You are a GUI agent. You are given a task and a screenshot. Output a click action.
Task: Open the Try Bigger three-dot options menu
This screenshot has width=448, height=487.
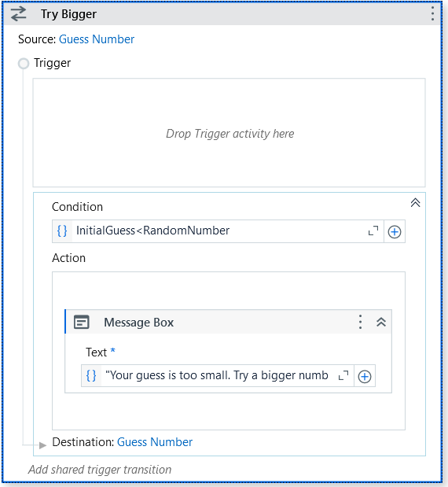(x=432, y=14)
